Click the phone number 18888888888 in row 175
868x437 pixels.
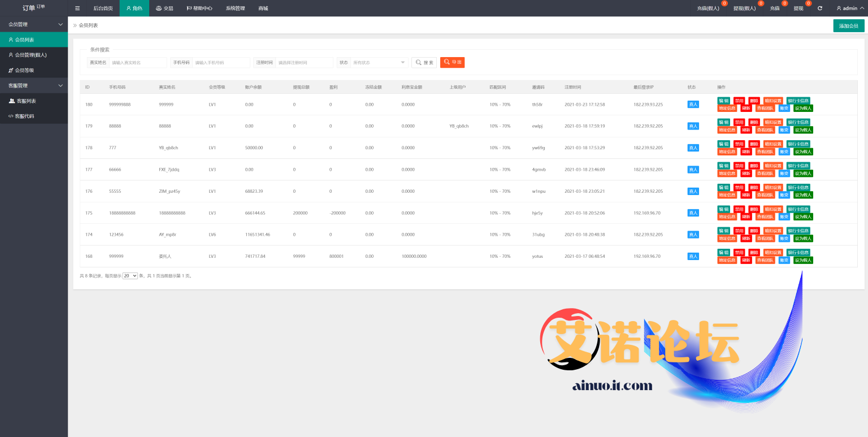[x=122, y=213]
